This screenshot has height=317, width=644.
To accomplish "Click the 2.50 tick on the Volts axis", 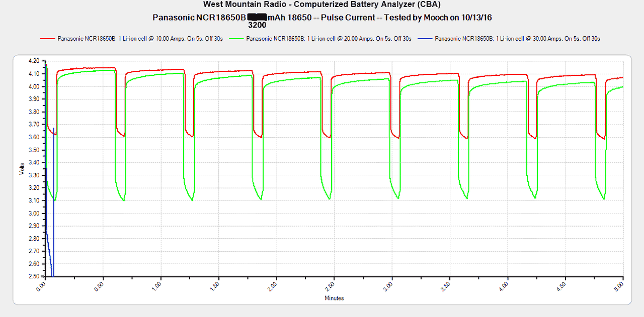I will click(34, 276).
